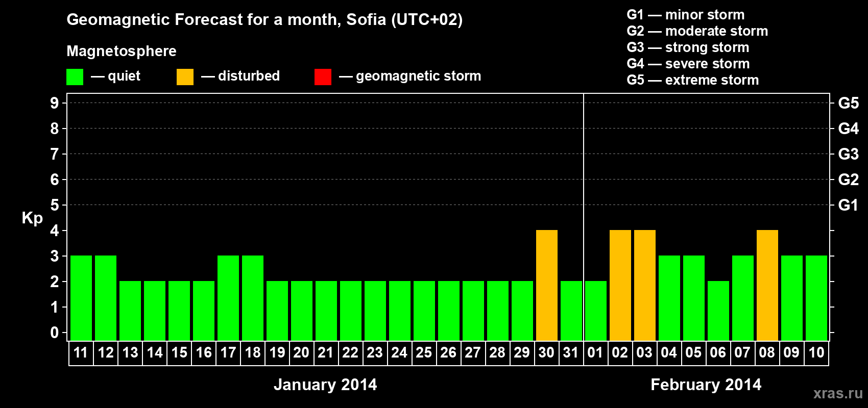Select the orange bar for February 02
Screen dimensions: 868x408
tap(620, 285)
